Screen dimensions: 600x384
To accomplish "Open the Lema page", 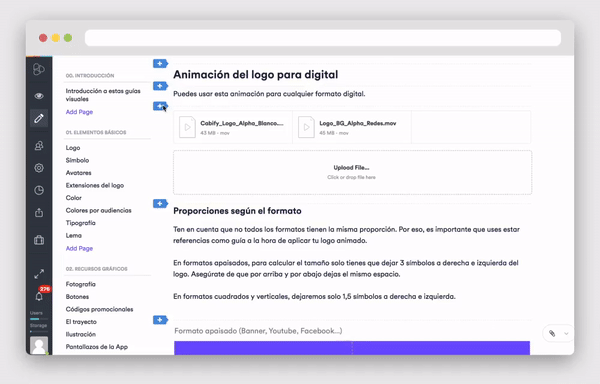I will coord(73,236).
